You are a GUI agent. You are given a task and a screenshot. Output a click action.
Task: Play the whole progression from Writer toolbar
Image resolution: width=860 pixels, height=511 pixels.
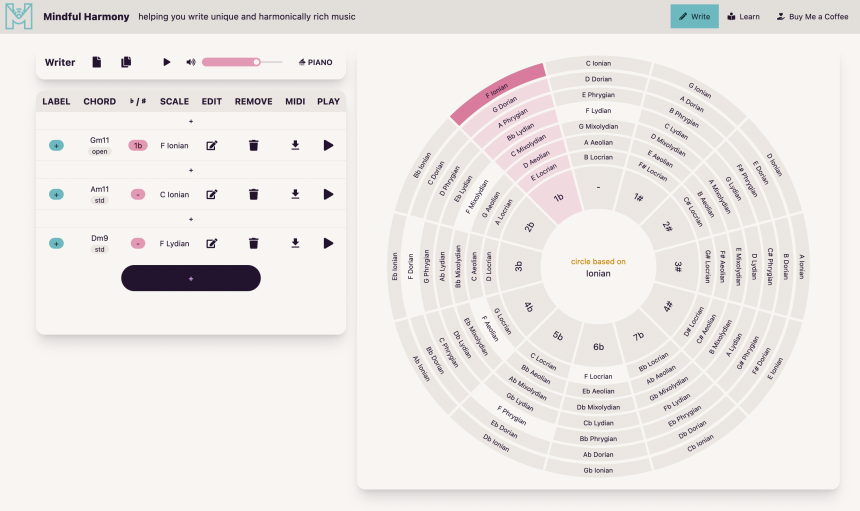coord(167,62)
